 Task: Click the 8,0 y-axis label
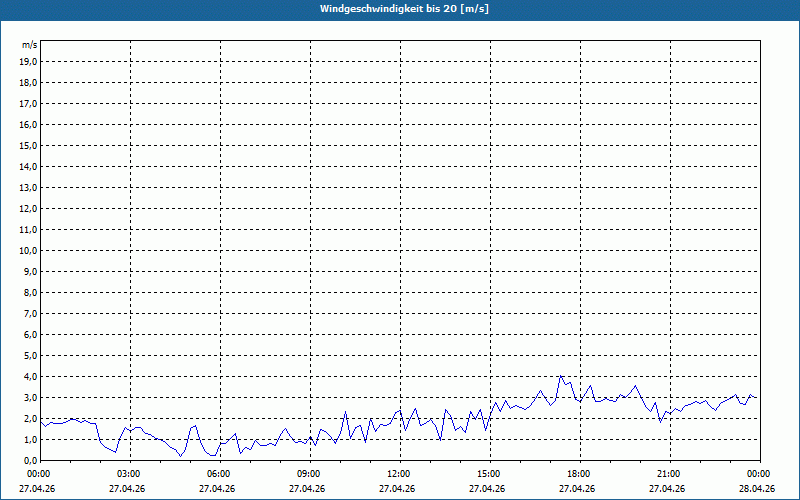pos(31,292)
